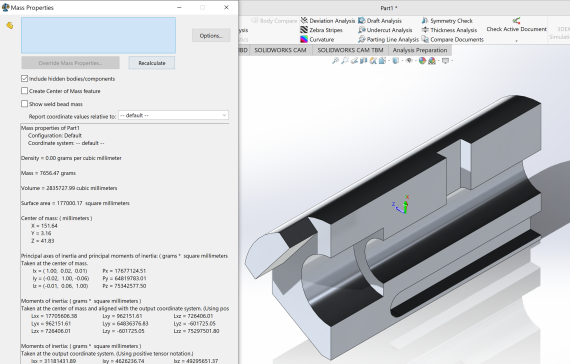Viewport: 570px width, 364px height.
Task: Click the Ix = ( 1.00, 0.02, 0.01) line
Action: tap(60, 271)
